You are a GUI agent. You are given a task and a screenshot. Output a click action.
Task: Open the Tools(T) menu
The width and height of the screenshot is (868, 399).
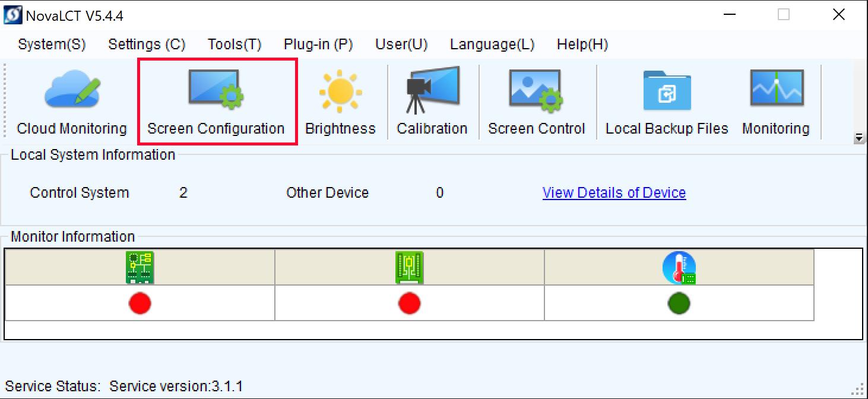coord(235,45)
